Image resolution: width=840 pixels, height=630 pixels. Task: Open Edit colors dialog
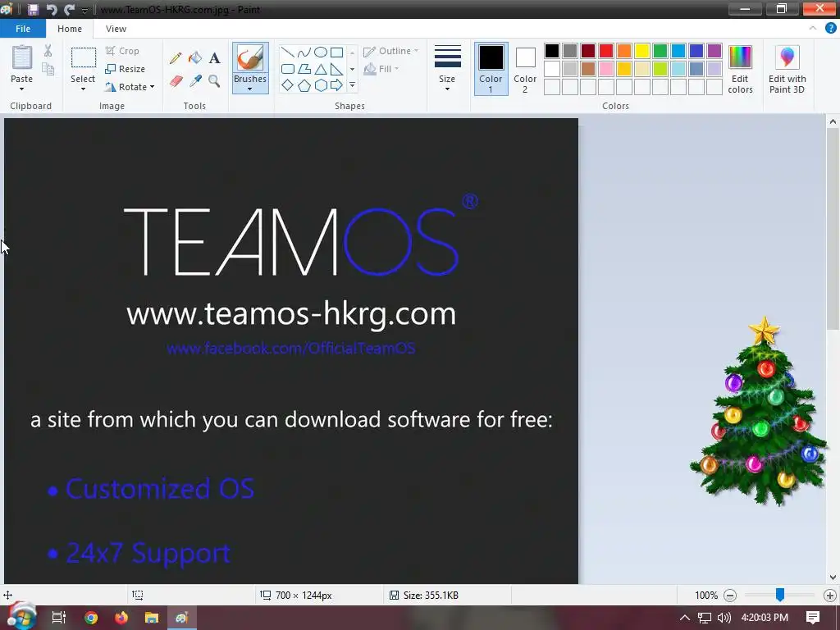click(x=741, y=69)
